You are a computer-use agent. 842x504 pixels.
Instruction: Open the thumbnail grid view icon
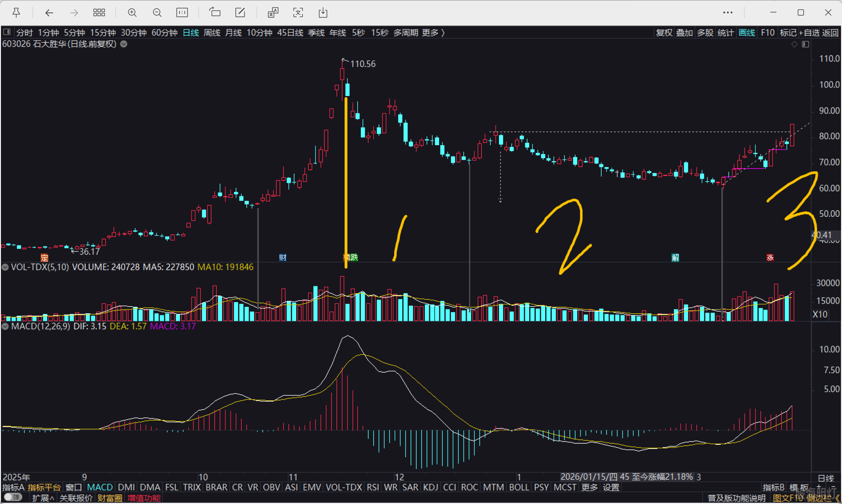(99, 13)
